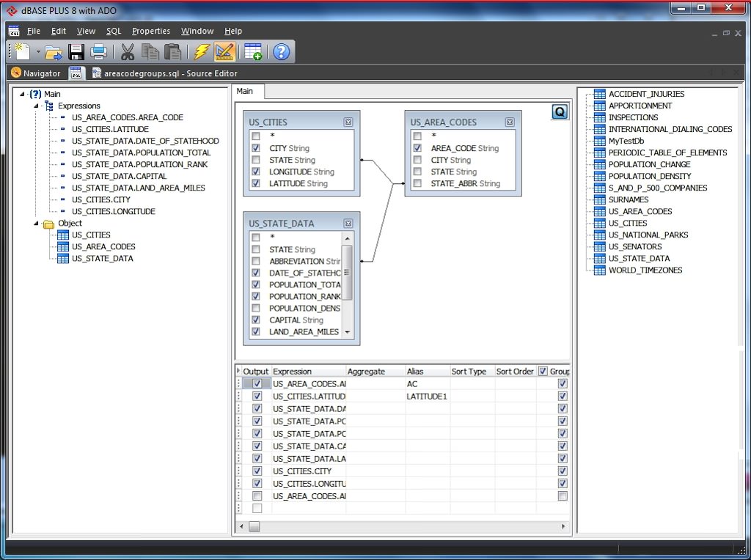Select the MyTestDb table entry

pyautogui.click(x=626, y=141)
